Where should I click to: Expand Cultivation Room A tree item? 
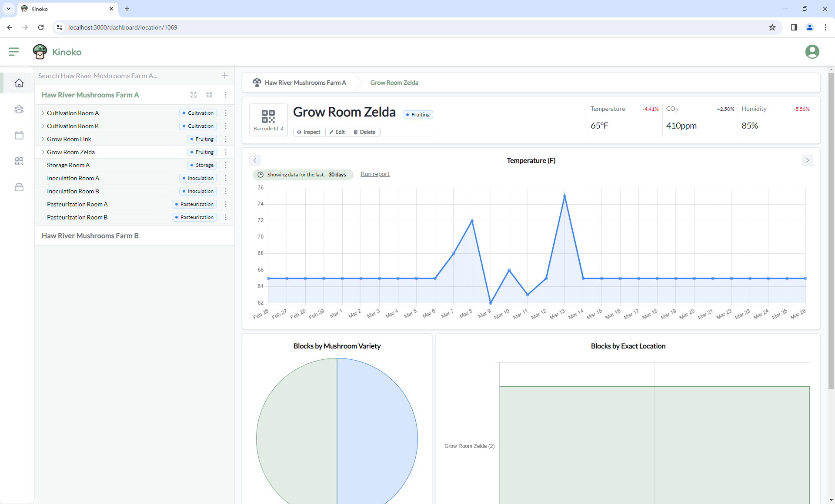[x=43, y=113]
